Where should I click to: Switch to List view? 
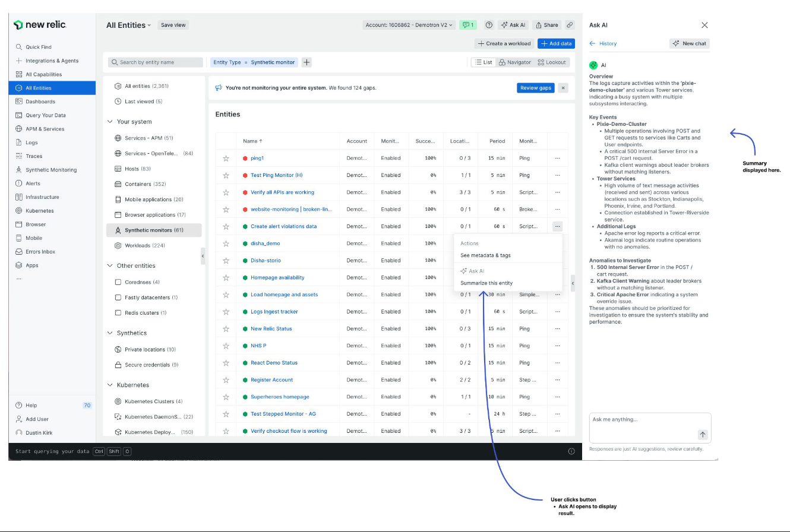tap(484, 62)
